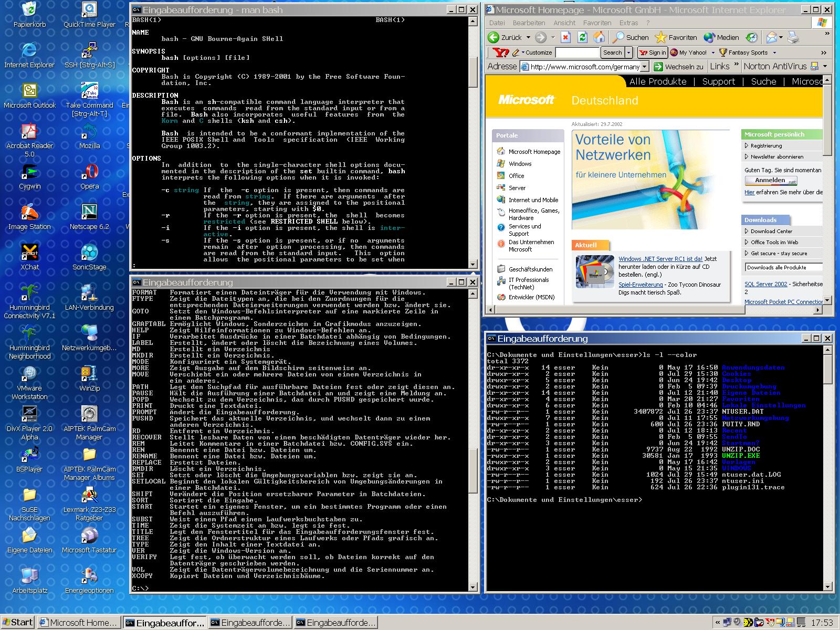This screenshot has width=840, height=630.
Task: Open the address bar dropdown list
Action: point(645,66)
